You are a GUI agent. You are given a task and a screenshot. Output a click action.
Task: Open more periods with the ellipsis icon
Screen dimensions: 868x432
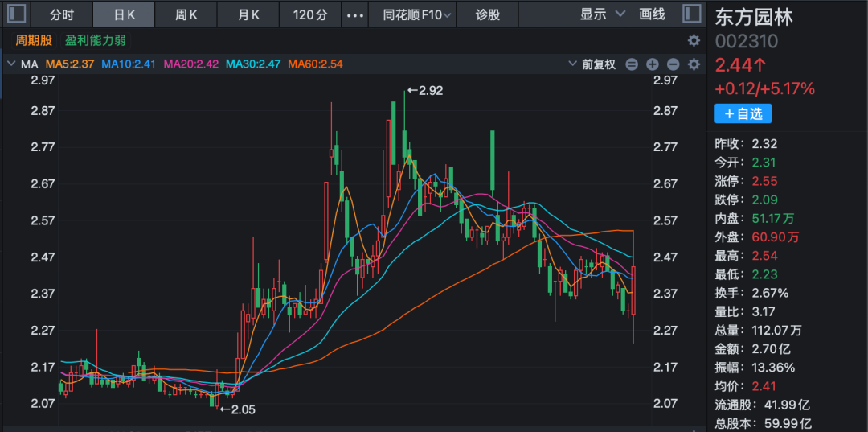click(x=354, y=14)
